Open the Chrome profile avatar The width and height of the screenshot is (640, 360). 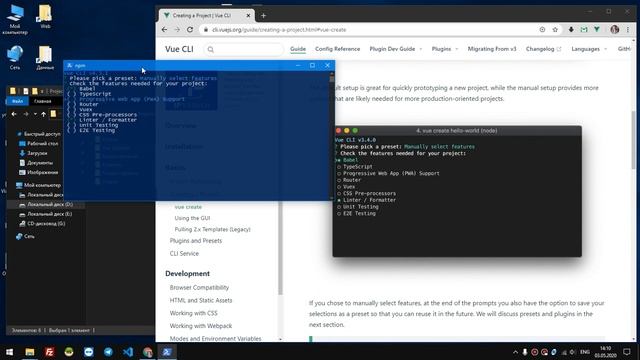[615, 29]
